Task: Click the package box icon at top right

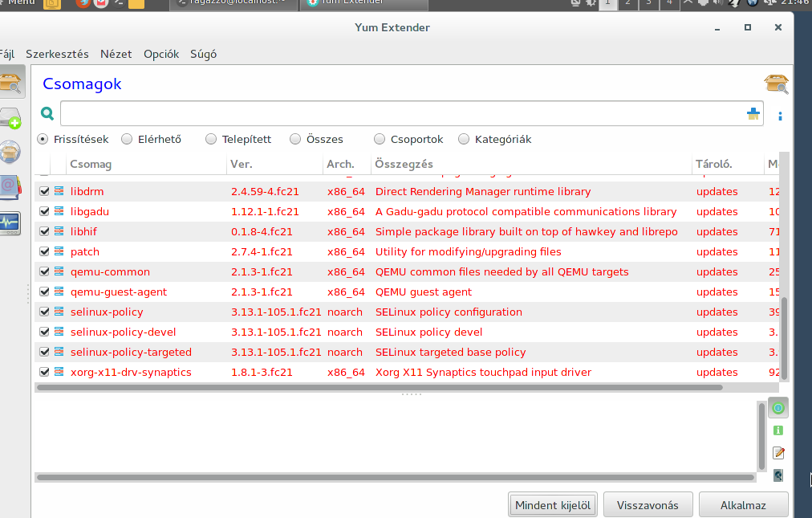Action: pyautogui.click(x=776, y=84)
